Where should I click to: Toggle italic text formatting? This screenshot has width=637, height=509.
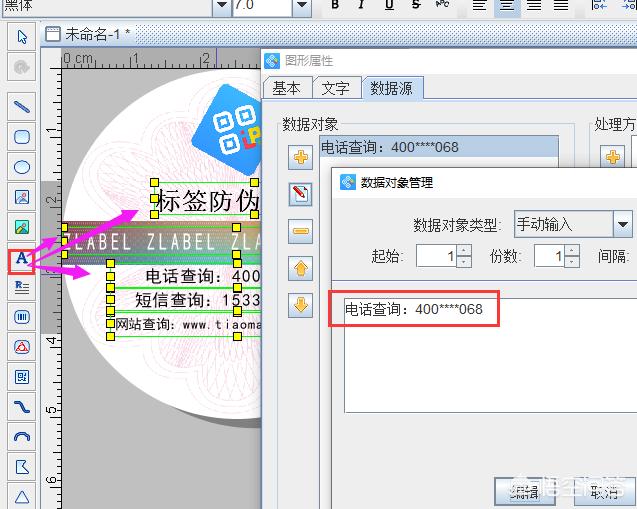[361, 5]
